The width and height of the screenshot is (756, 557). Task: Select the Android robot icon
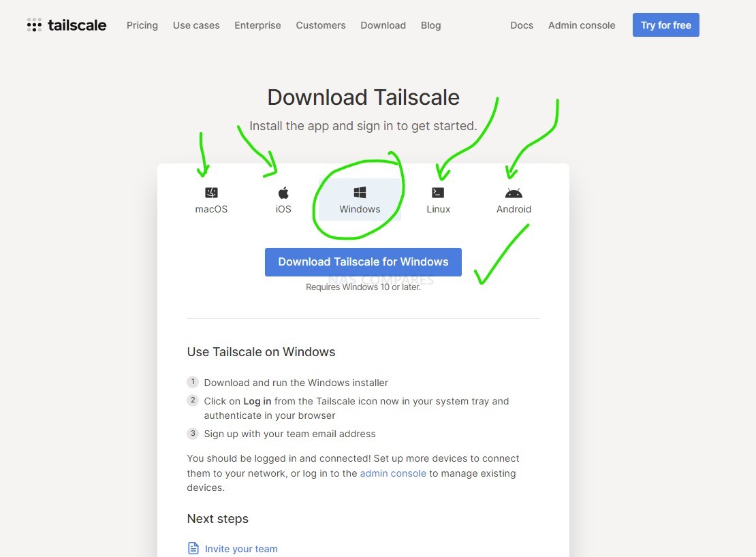click(514, 193)
